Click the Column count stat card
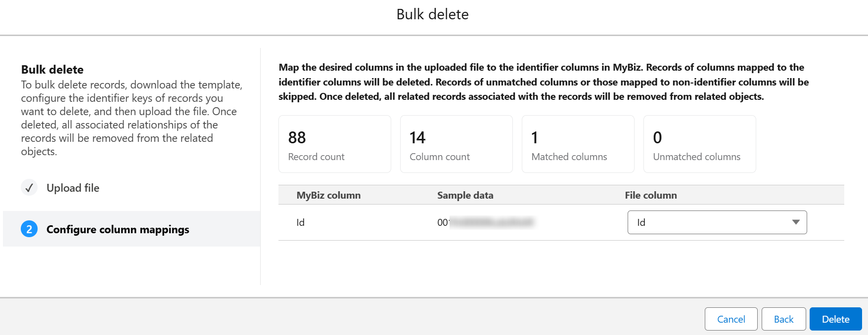The height and width of the screenshot is (335, 868). [x=456, y=144]
